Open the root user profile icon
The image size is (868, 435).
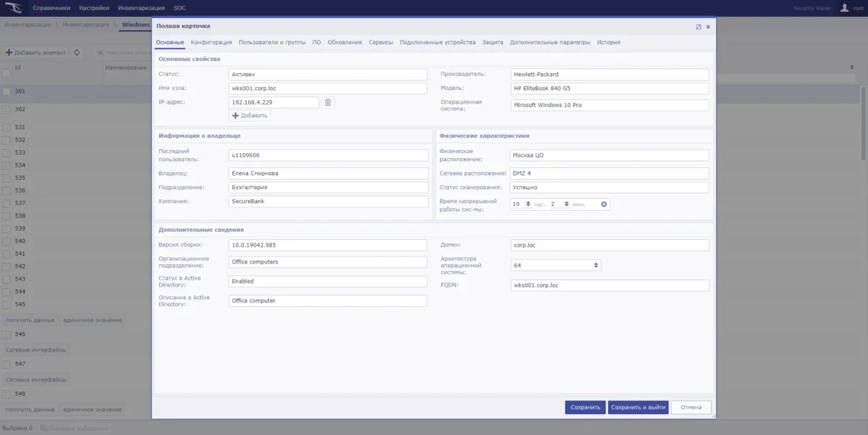844,8
